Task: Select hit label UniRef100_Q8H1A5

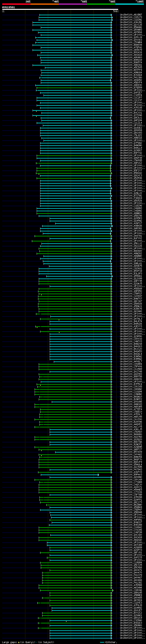Action: [x=131, y=593]
